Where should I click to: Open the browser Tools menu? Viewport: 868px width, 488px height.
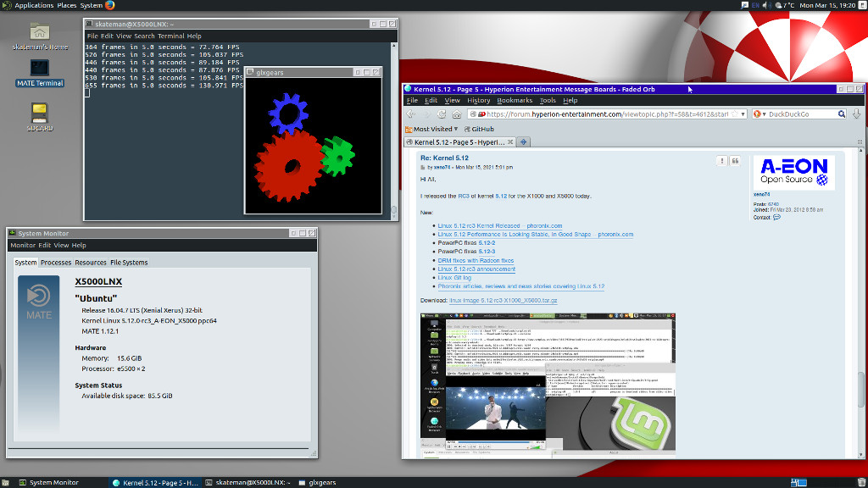tap(548, 100)
